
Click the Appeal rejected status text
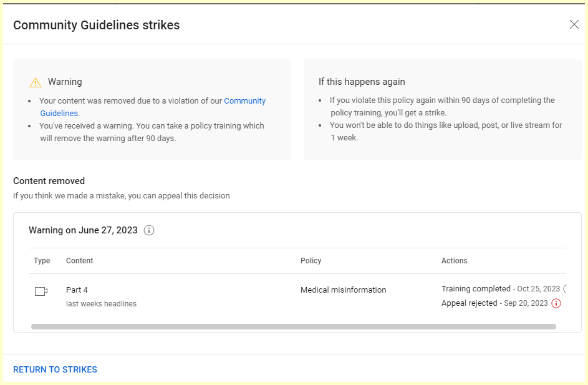coord(469,303)
